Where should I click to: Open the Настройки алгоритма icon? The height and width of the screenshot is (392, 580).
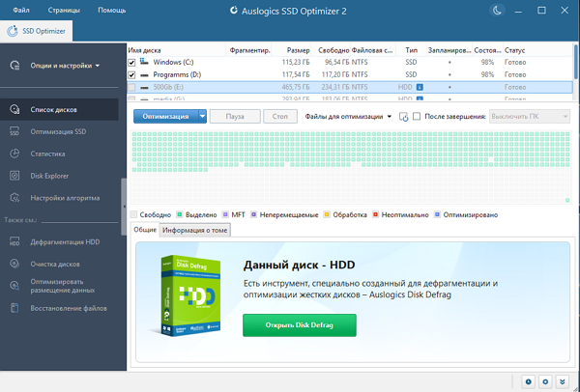click(x=14, y=198)
